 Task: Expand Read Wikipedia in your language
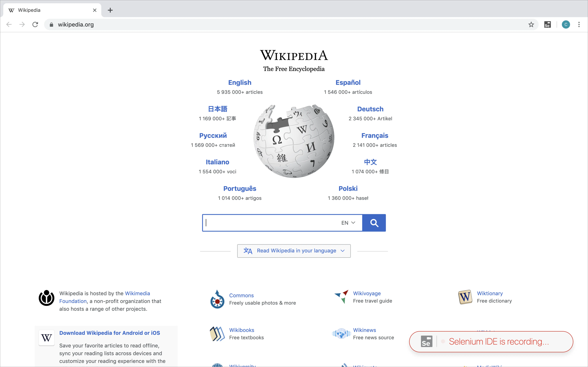(294, 251)
